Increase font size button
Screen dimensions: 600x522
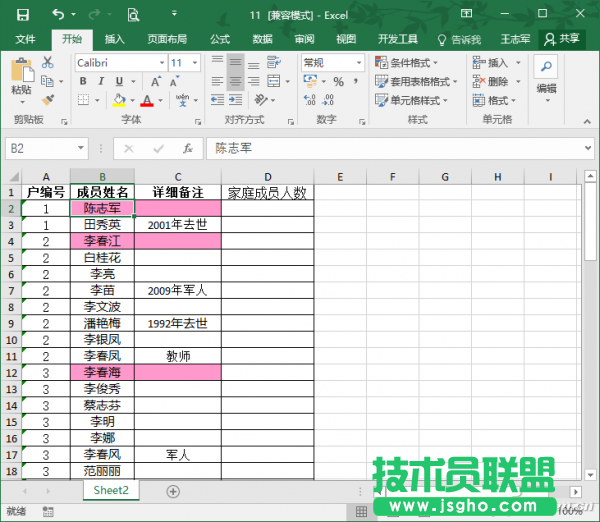point(156,82)
